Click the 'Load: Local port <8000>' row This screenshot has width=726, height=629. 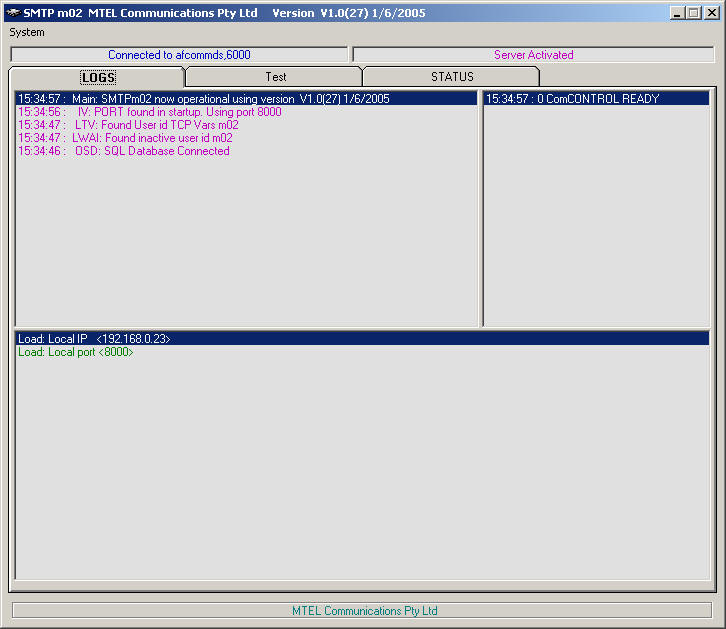(x=75, y=352)
